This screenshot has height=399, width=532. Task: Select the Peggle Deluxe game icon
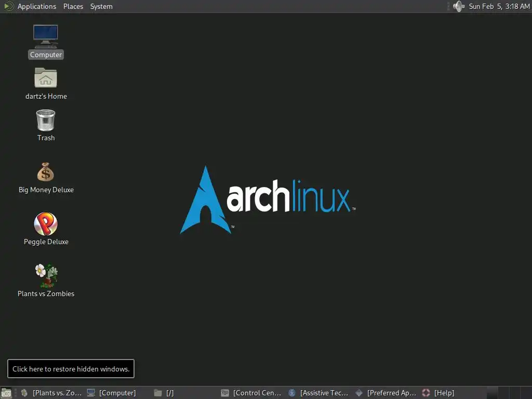pos(46,224)
